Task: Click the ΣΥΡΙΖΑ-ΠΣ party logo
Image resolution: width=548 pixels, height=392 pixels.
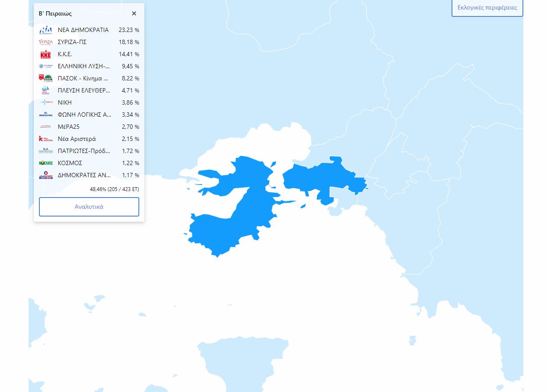Action: click(46, 42)
